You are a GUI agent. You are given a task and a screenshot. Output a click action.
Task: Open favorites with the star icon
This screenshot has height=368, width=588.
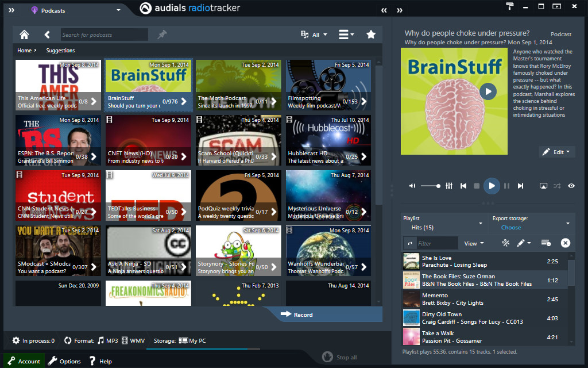tap(371, 34)
